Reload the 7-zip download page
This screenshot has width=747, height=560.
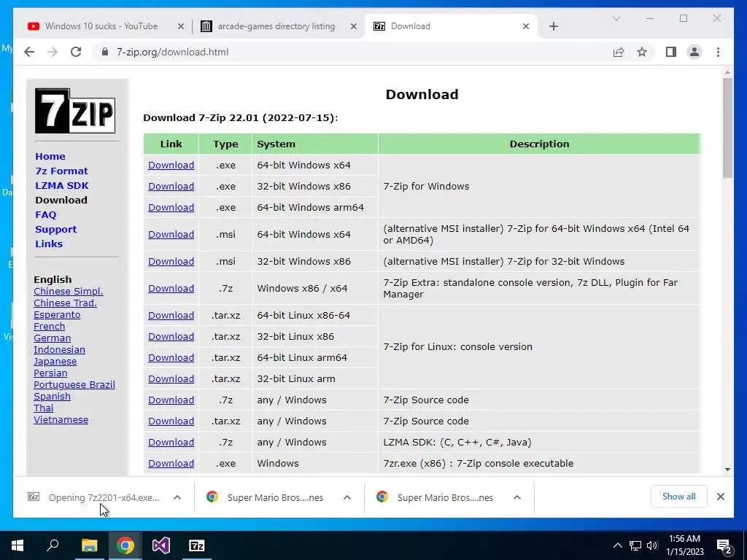tap(76, 52)
